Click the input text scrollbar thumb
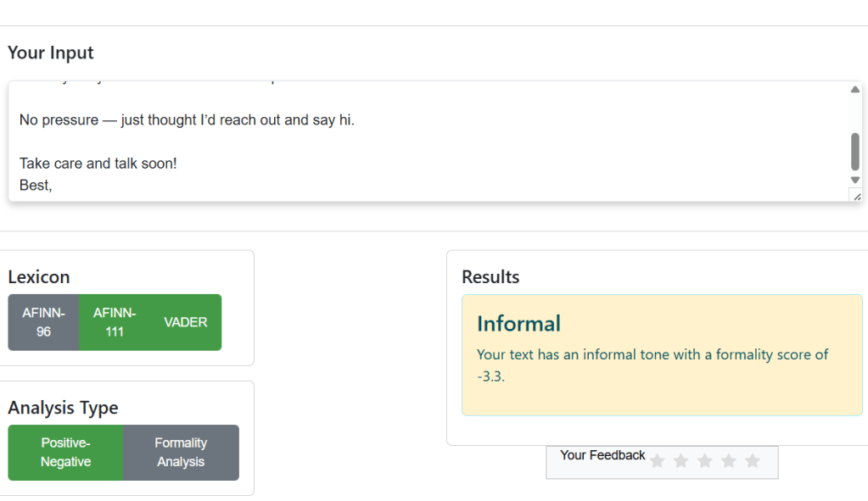The width and height of the screenshot is (868, 501). coord(854,151)
